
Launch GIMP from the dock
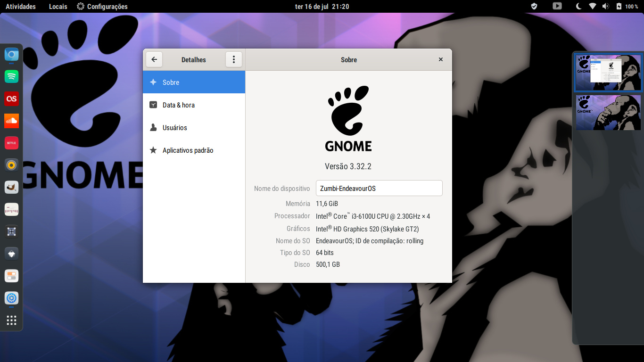pyautogui.click(x=12, y=187)
